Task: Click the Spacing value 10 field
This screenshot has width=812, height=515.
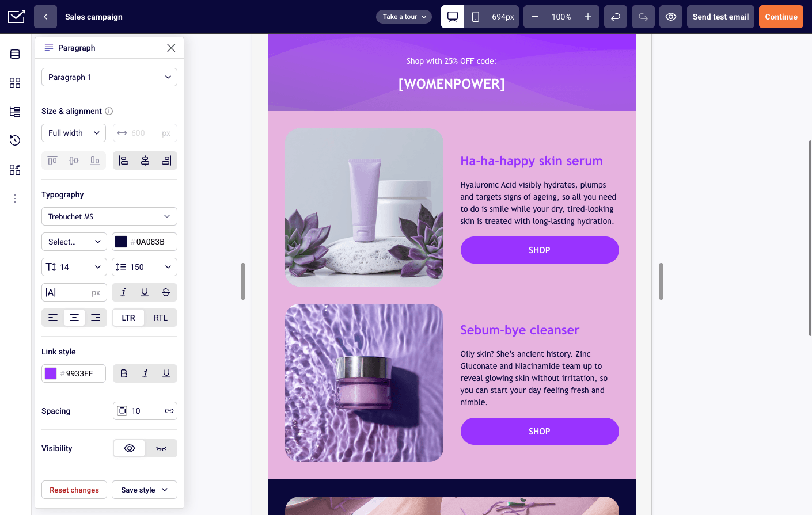Action: point(145,411)
